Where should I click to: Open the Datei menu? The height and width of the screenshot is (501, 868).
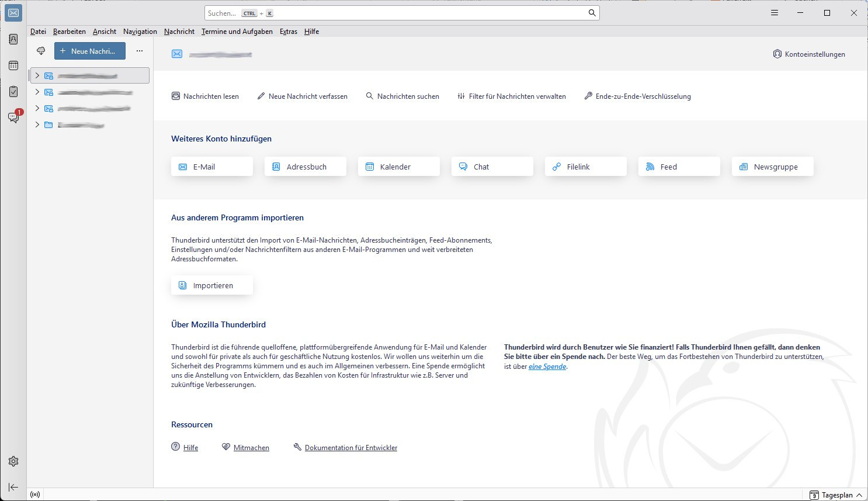[x=38, y=32]
